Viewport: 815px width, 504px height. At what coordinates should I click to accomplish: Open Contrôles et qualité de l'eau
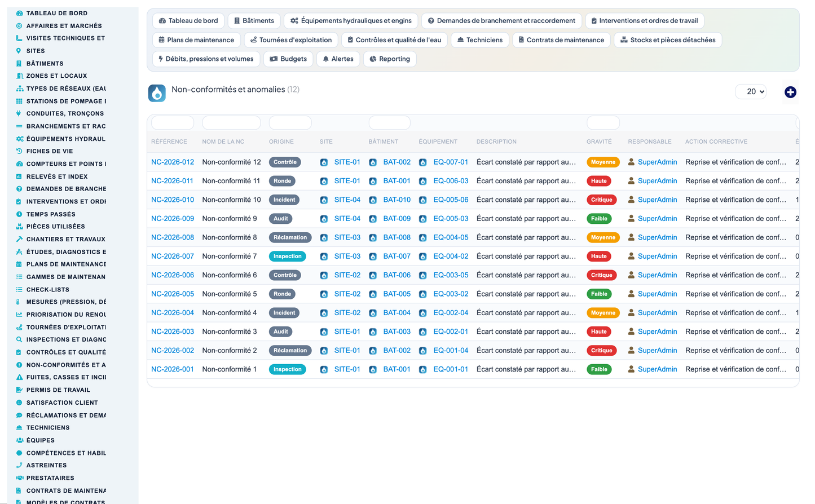(x=394, y=40)
